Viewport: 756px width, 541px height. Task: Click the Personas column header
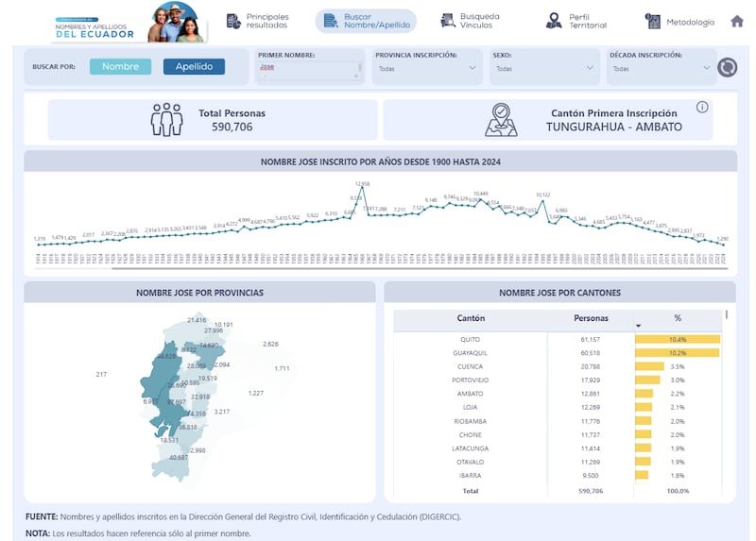point(592,318)
